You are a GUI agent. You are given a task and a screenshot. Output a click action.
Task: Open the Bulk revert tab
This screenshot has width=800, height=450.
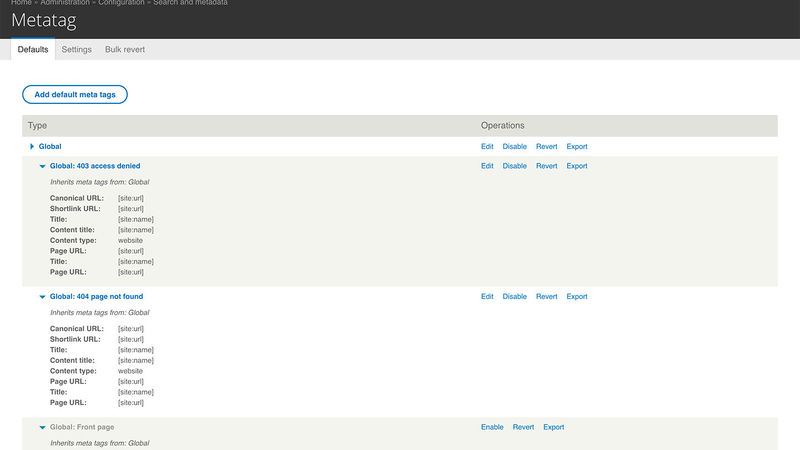[x=125, y=49]
